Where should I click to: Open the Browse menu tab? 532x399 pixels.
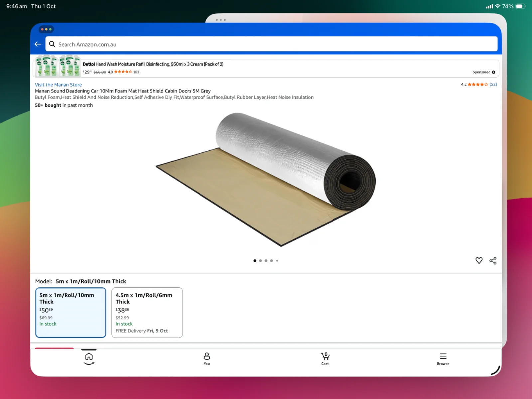[443, 359]
